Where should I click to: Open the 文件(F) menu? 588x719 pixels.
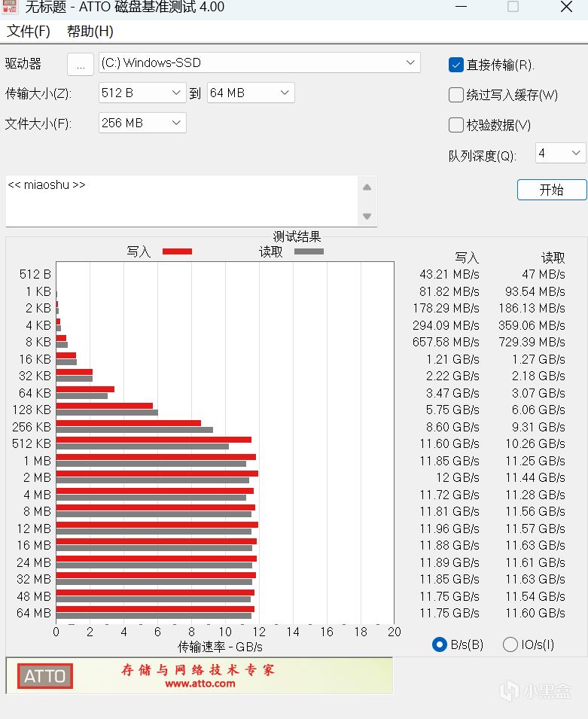[29, 31]
